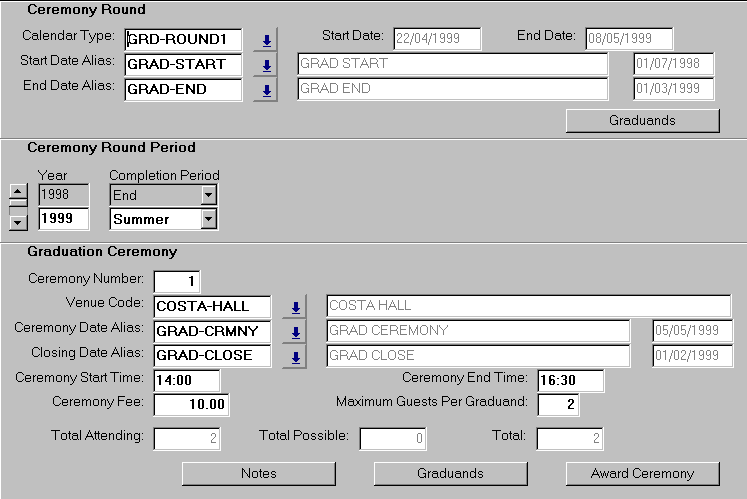Open lookup arrow beside Ceremony Date Alias
This screenshot has height=499, width=747.
point(295,332)
